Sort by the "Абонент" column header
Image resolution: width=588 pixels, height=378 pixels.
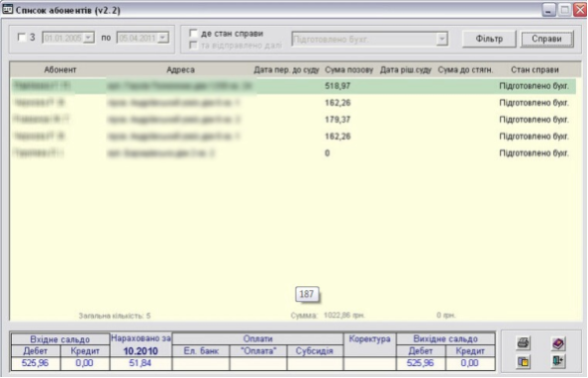pyautogui.click(x=60, y=69)
